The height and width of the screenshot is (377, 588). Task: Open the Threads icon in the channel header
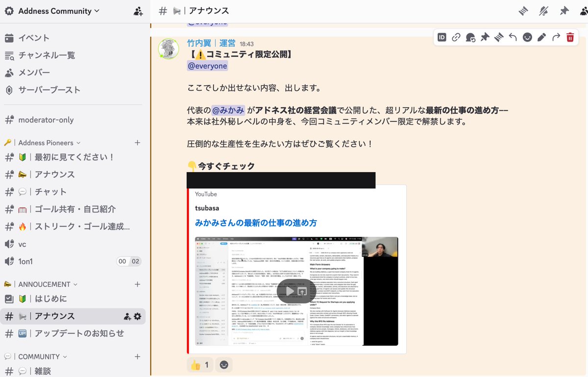(x=524, y=11)
